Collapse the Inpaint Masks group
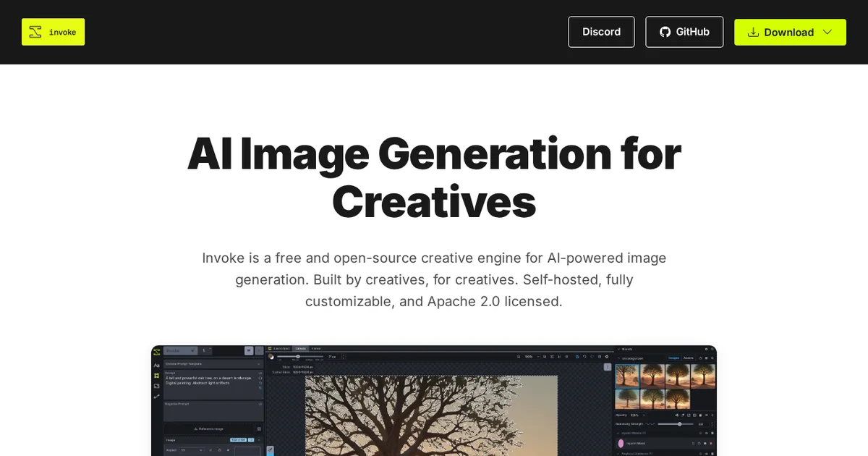 tap(618, 433)
